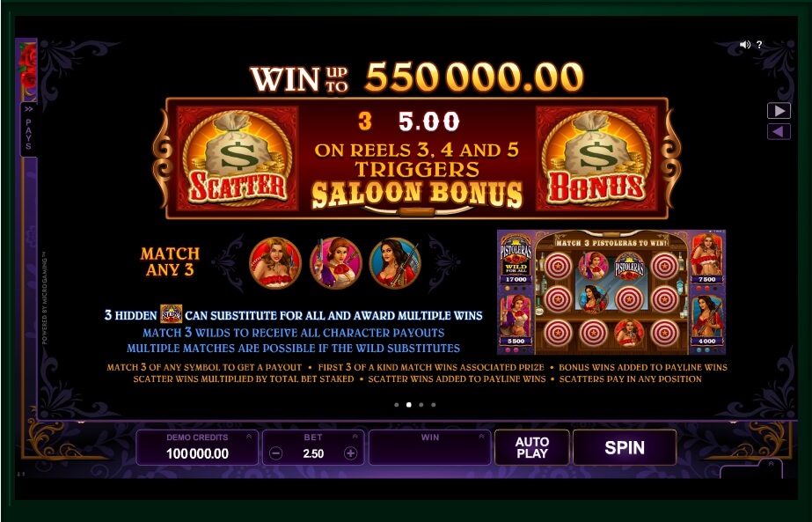The image size is (812, 522).
Task: Go to previous paytable page arrow
Action: tap(779, 132)
